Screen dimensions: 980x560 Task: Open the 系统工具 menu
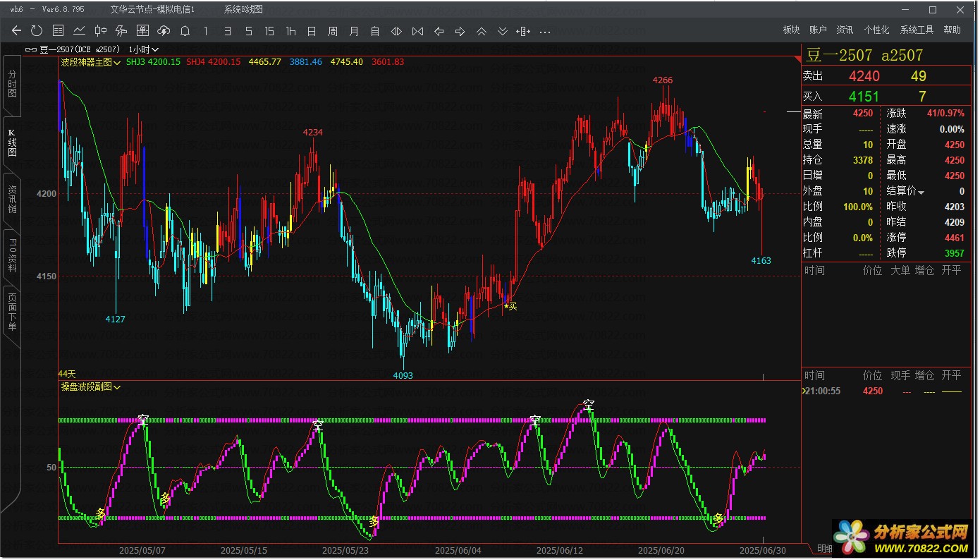(917, 30)
